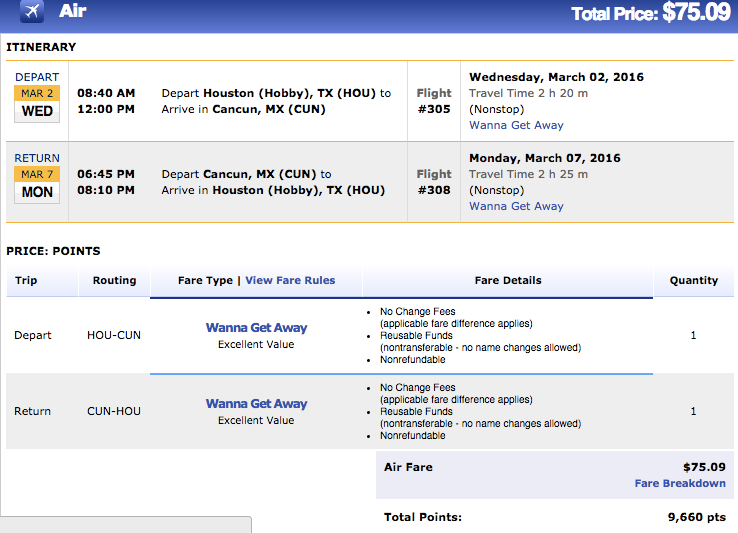The image size is (738, 533).
Task: Click the MAR 2 WED departure date badge
Action: [x=37, y=103]
